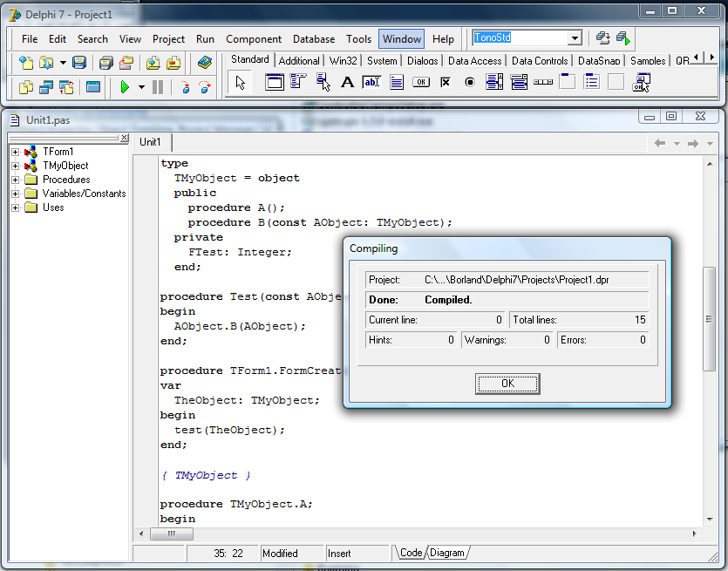Select the MainMenu component icon
Screen dimensions: 728x571
coord(298,83)
